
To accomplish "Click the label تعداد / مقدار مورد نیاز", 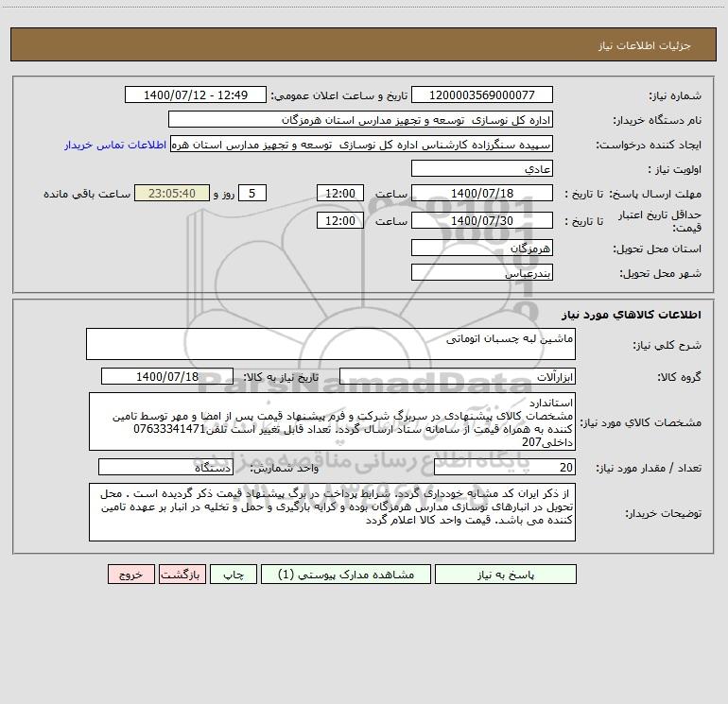I will tap(649, 468).
